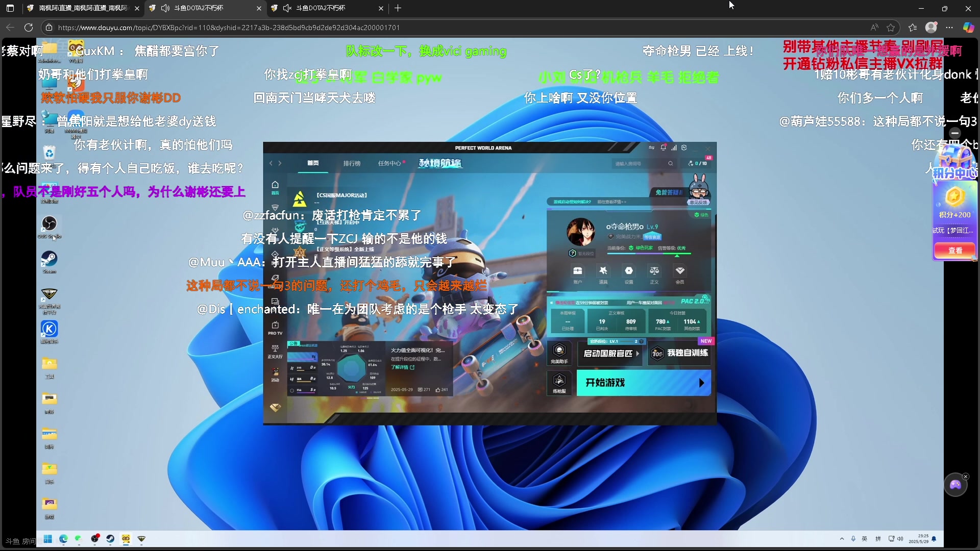Click the Recycle Bin desktop icon
This screenshot has width=980, height=551.
point(50,152)
